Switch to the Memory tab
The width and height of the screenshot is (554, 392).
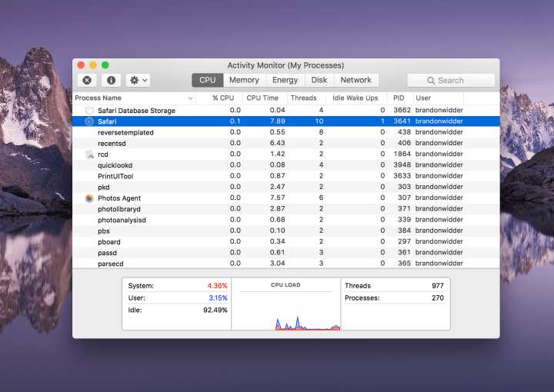244,80
